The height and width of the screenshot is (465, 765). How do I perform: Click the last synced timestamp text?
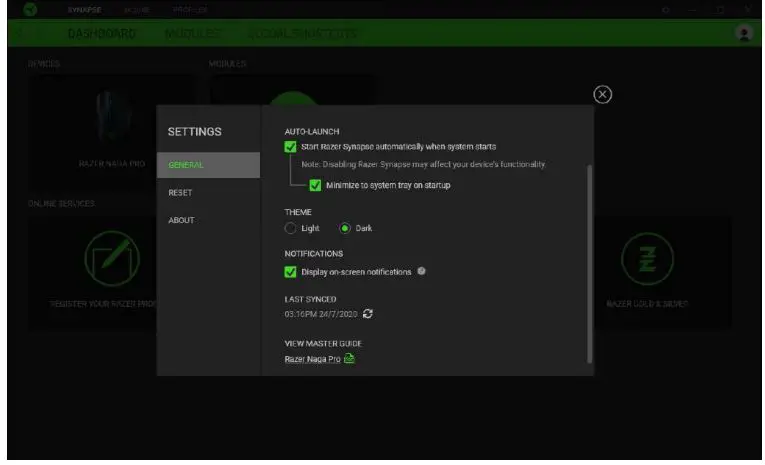click(x=321, y=314)
